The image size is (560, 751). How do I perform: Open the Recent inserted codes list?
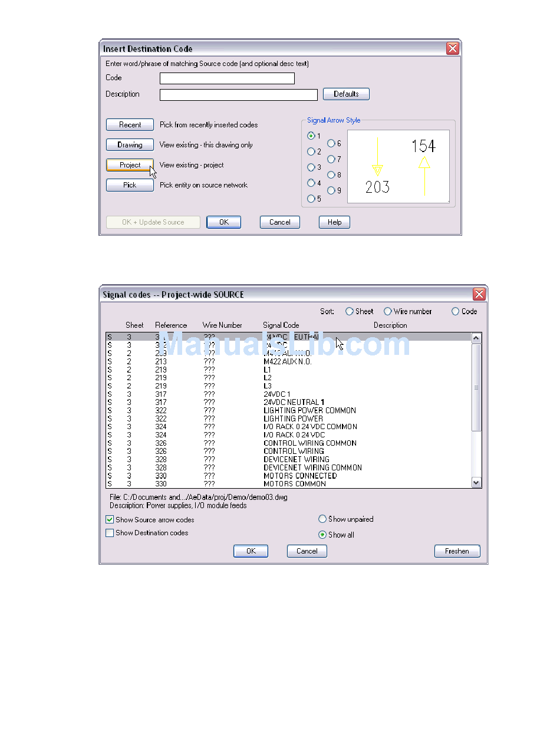point(130,125)
